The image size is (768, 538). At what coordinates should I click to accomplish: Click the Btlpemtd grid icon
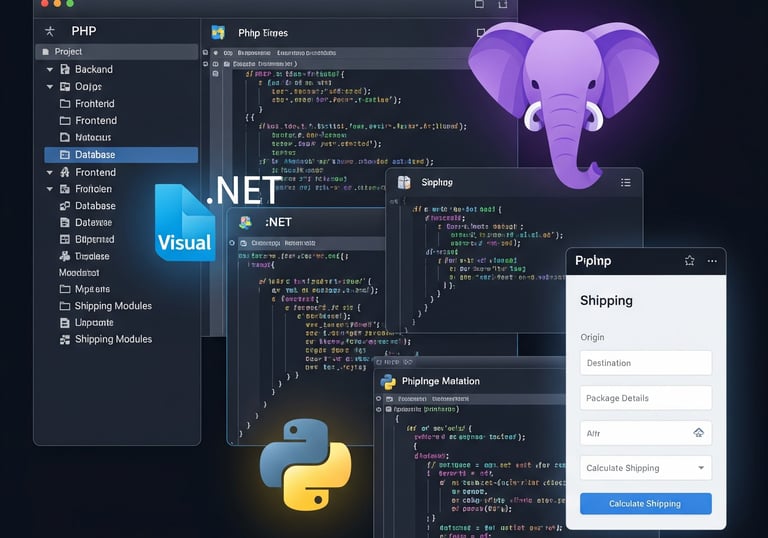[x=65, y=239]
